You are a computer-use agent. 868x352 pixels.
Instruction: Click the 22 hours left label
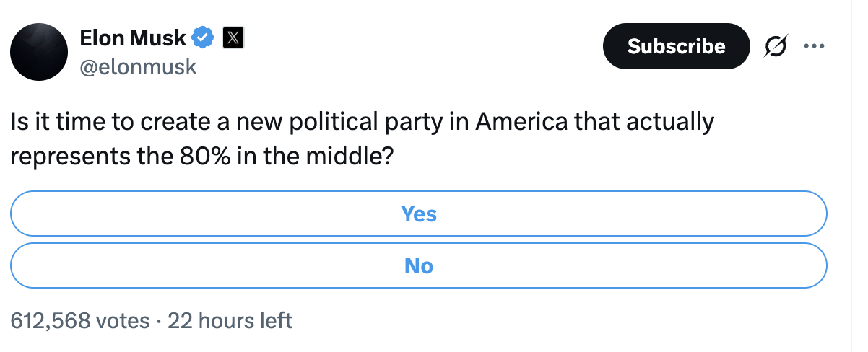[230, 320]
